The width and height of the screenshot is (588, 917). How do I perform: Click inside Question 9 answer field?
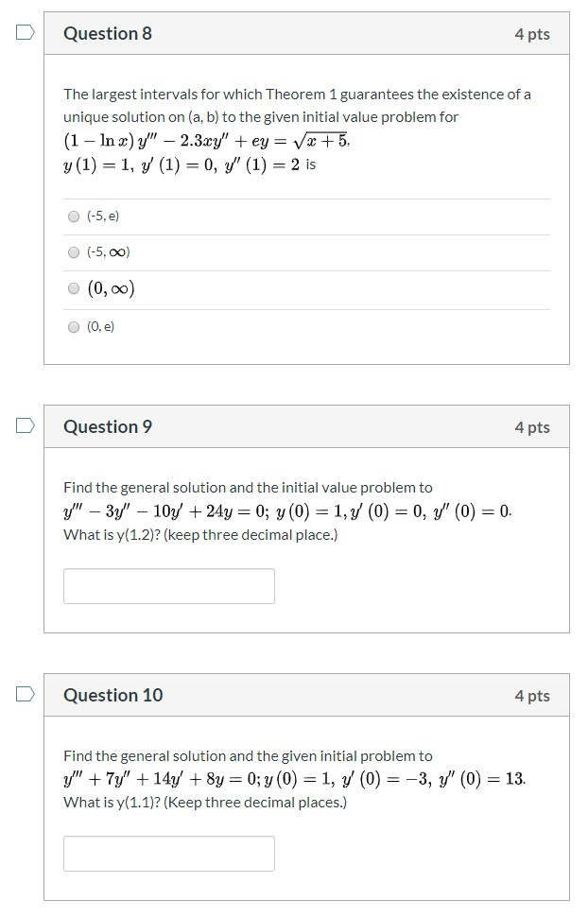[168, 585]
